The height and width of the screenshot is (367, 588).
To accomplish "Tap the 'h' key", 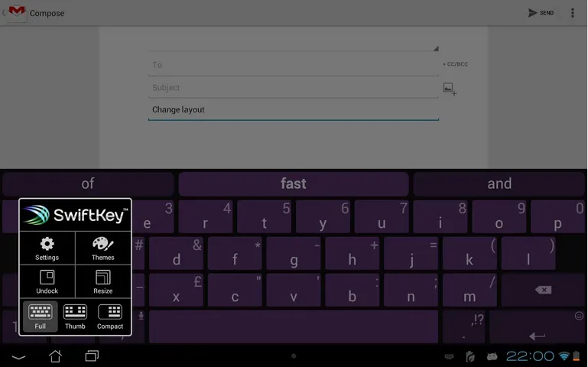I will tap(352, 253).
